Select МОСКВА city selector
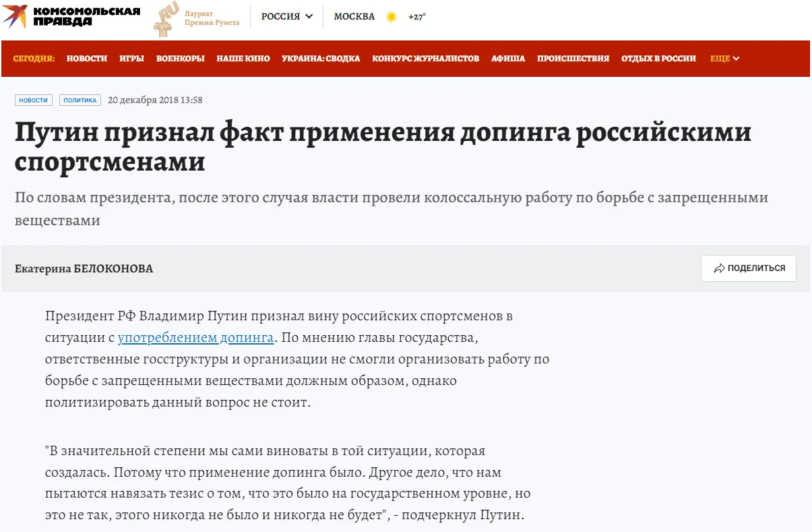 coord(354,17)
